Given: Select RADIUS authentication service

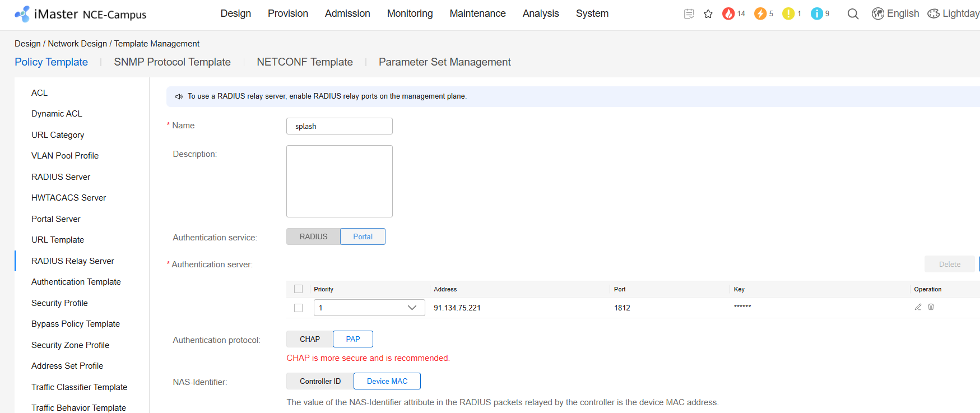Looking at the screenshot, I should (x=313, y=236).
